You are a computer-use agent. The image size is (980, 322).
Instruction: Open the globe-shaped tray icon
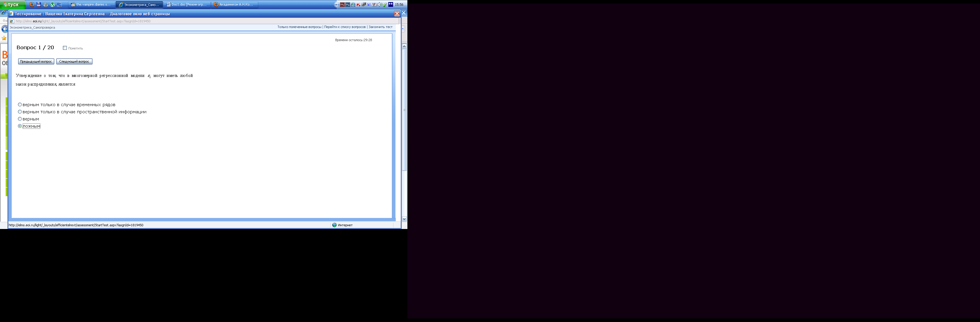point(353,4)
